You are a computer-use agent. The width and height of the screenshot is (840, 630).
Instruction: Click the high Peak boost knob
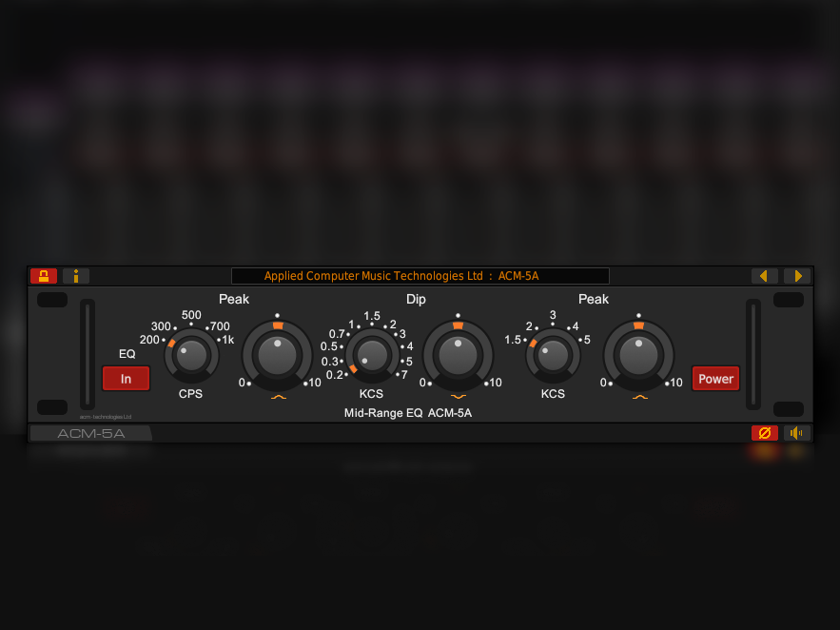(x=639, y=355)
